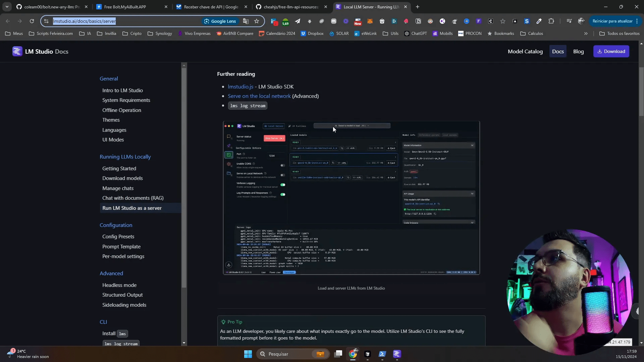Open Windows Start menu
Screen dimensions: 644x362
tap(248, 354)
